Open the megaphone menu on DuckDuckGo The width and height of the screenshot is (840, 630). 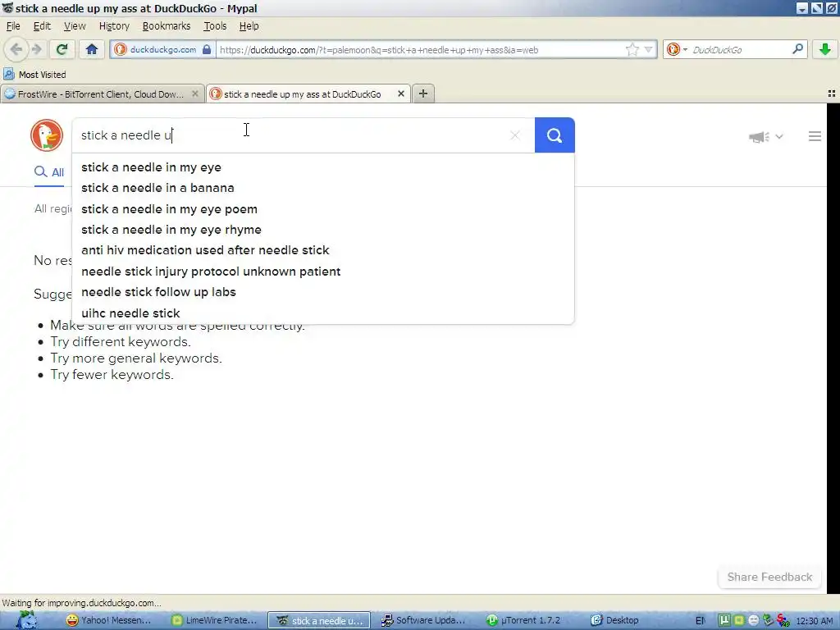(765, 137)
